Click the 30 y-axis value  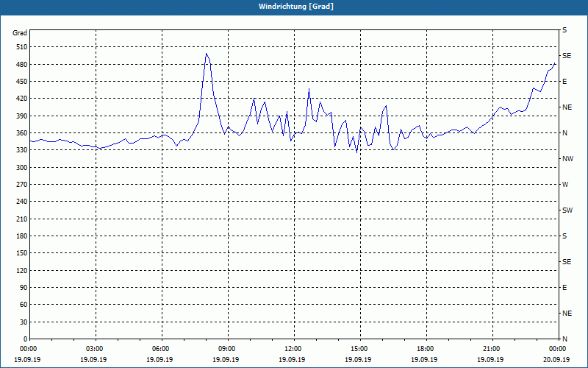[x=24, y=322]
